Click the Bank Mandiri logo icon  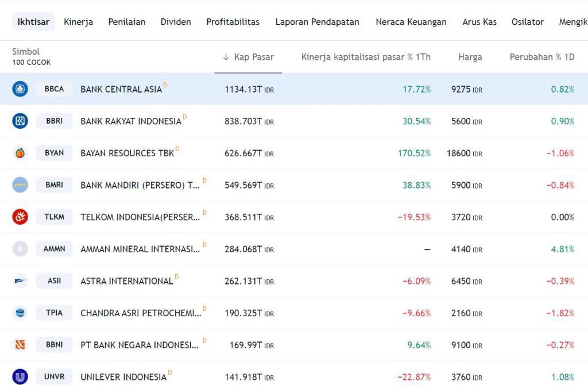pos(21,185)
